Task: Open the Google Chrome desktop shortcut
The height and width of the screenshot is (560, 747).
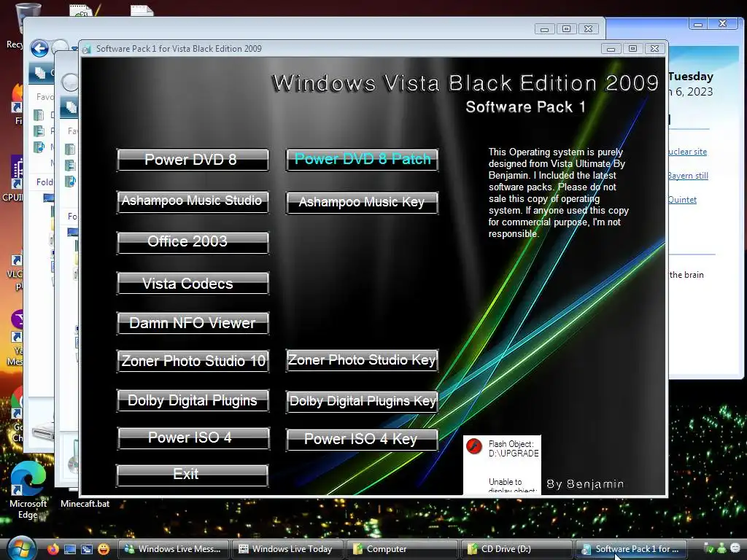Action: click(x=18, y=414)
